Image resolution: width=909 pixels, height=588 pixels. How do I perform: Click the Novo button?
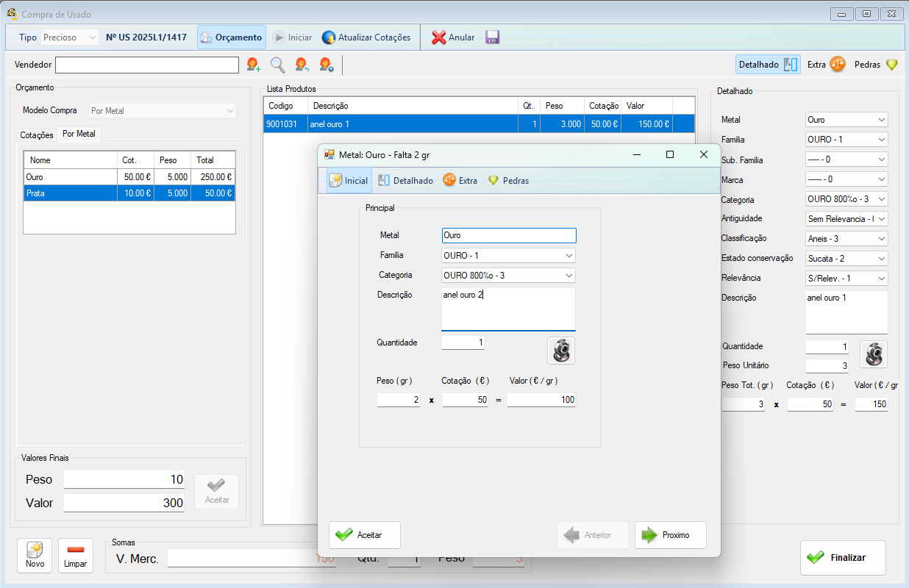pos(35,556)
